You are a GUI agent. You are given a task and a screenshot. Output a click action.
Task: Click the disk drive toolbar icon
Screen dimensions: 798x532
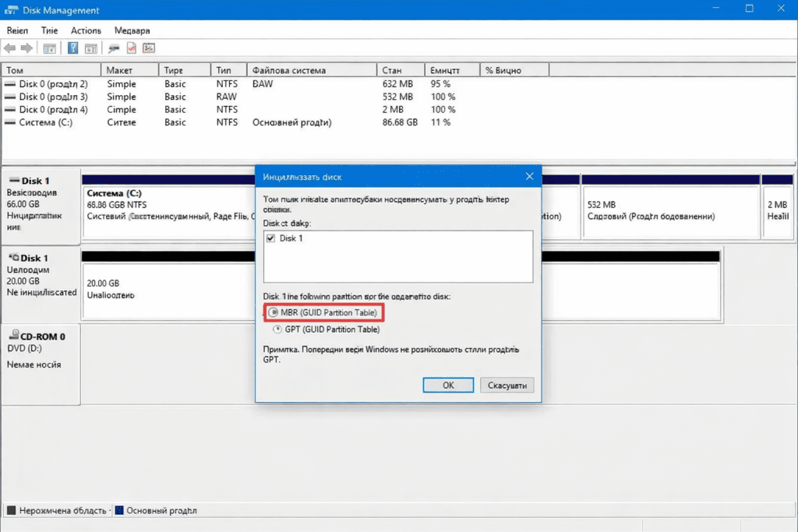click(114, 48)
